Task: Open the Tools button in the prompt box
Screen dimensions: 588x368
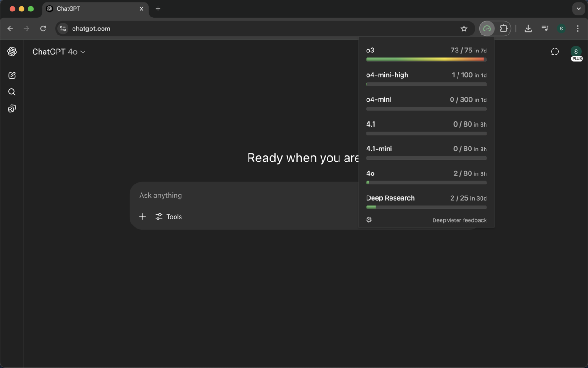Action: click(169, 217)
